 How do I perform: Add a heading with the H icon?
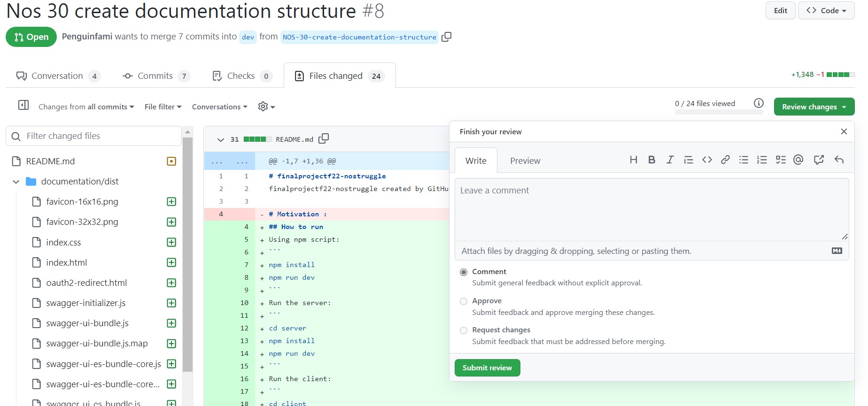[633, 160]
